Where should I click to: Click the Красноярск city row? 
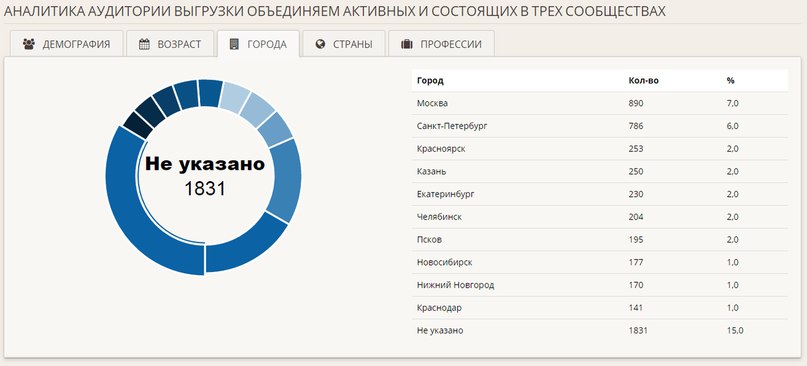600,149
